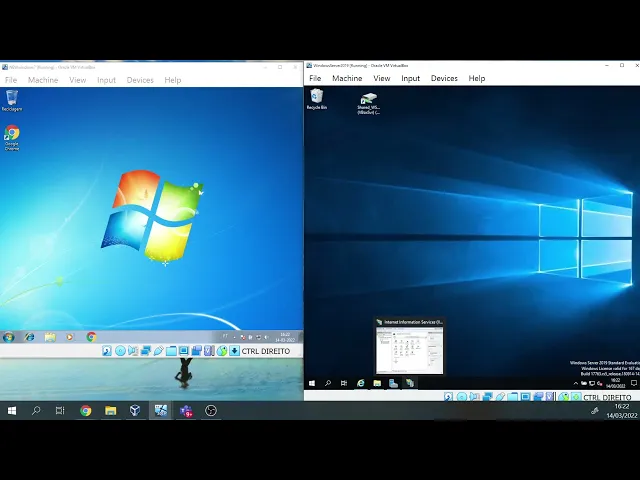Image resolution: width=640 pixels, height=480 pixels.
Task: Click network indicator in Server VM status bar
Action: tap(487, 397)
